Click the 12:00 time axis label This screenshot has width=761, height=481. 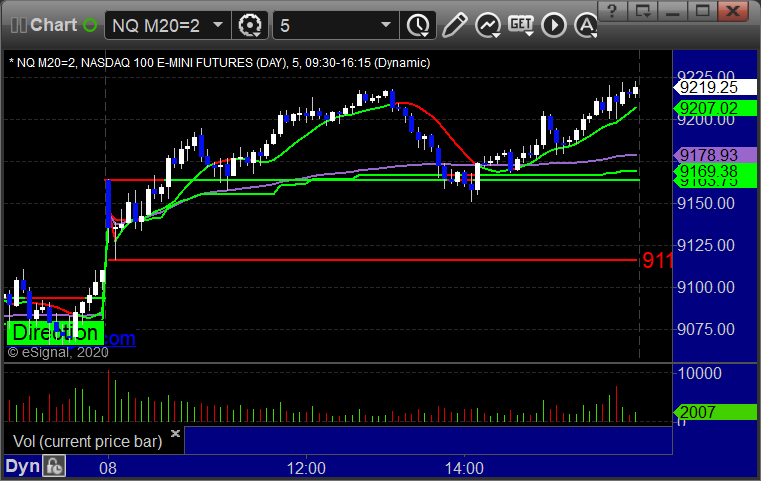click(x=306, y=468)
